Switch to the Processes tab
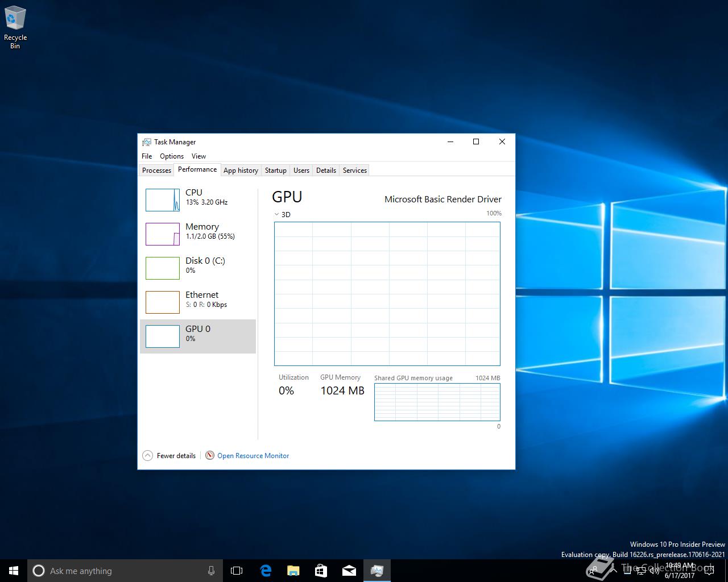This screenshot has height=582, width=728. tap(156, 171)
